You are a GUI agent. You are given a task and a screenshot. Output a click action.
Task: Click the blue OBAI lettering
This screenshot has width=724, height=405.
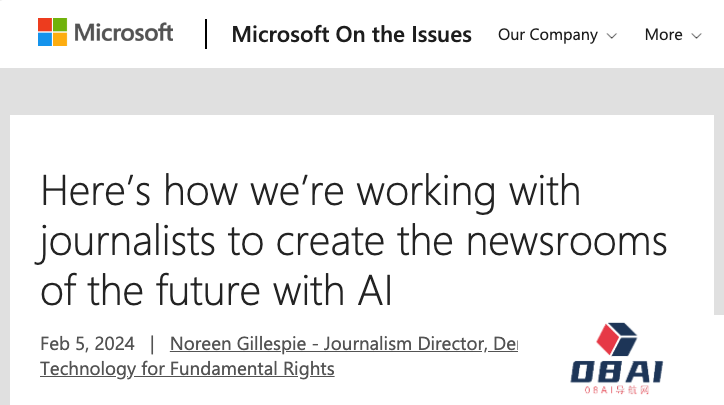(616, 373)
